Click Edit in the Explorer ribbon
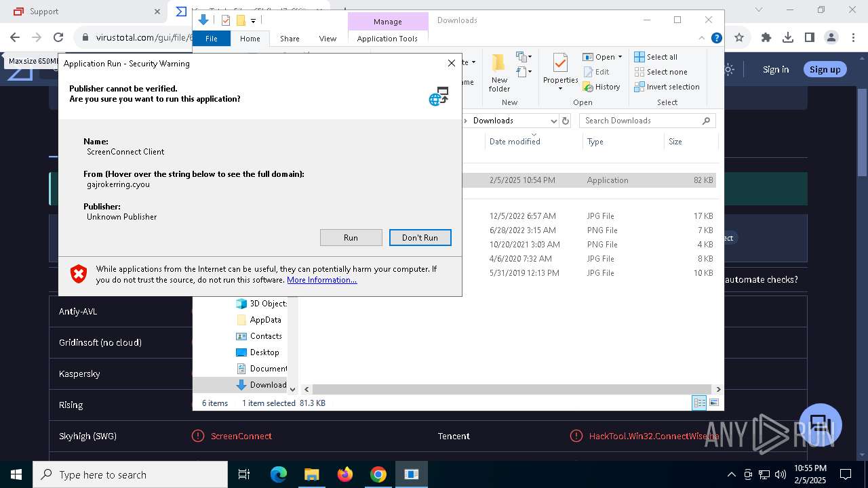The height and width of the screenshot is (488, 868). click(596, 72)
